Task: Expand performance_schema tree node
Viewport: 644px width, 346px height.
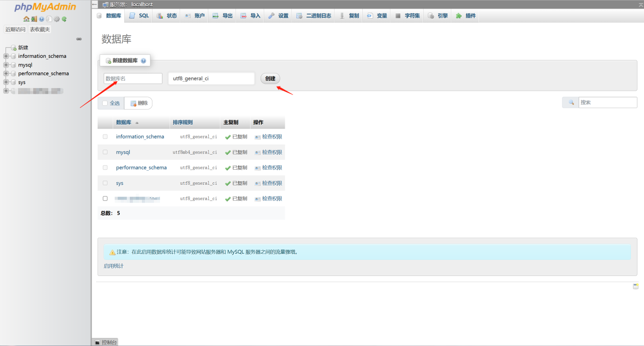Action: [x=6, y=74]
